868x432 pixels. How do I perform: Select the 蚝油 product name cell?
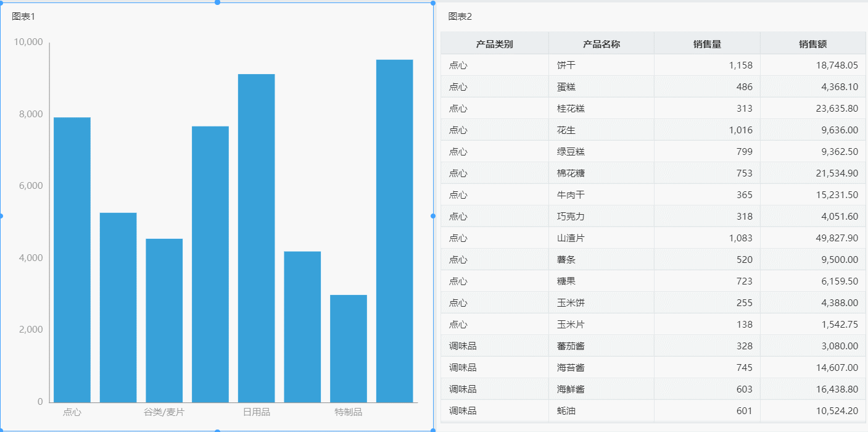[601, 410]
